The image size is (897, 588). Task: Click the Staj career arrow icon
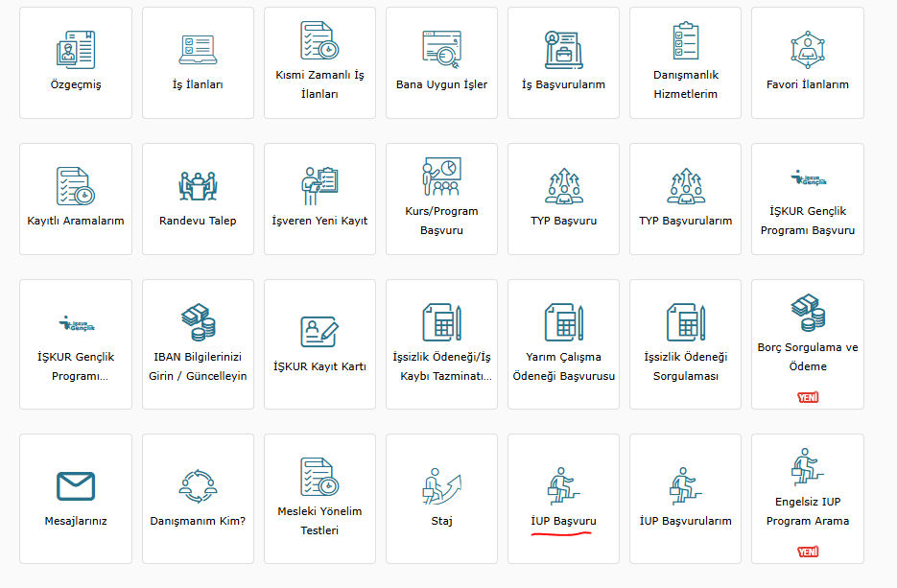pos(441,486)
